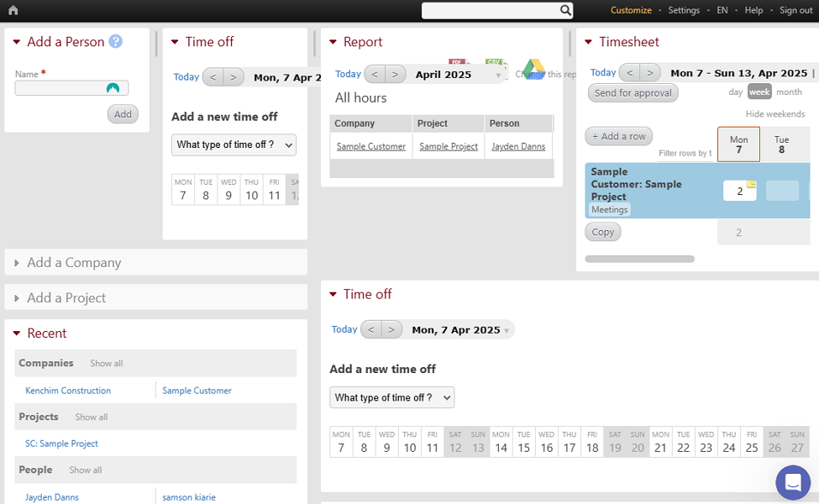Screen dimensions: 819x504
Task: Click the search magnifier icon
Action: pyautogui.click(x=565, y=10)
